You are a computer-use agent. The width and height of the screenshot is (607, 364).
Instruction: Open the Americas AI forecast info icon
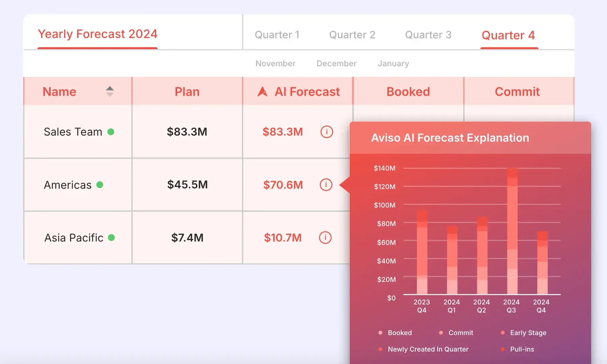tap(326, 185)
